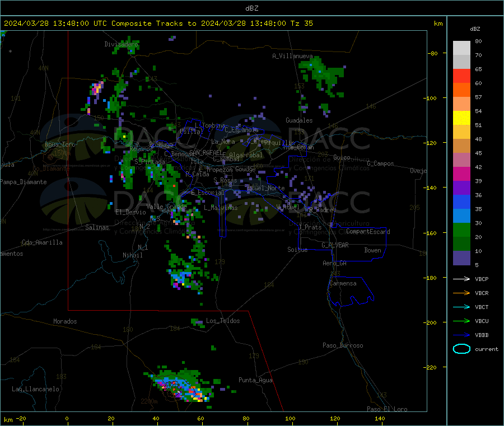Select the magenta 39 dBZ color swatch
The image size is (504, 426).
(x=461, y=174)
